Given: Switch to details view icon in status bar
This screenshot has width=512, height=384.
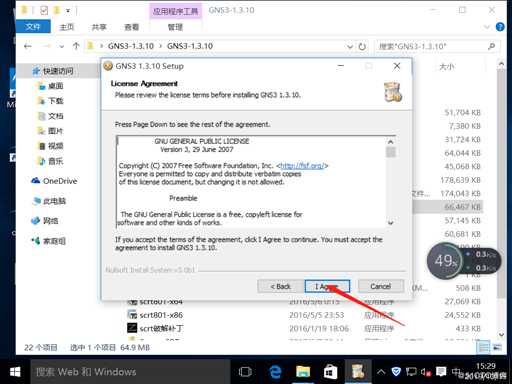Looking at the screenshot, I should pyautogui.click(x=483, y=347).
